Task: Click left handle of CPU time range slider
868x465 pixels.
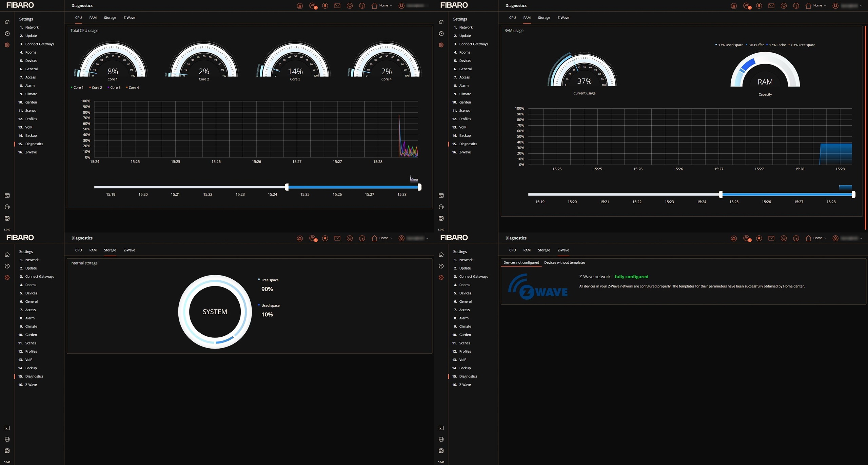Action: pyautogui.click(x=287, y=187)
